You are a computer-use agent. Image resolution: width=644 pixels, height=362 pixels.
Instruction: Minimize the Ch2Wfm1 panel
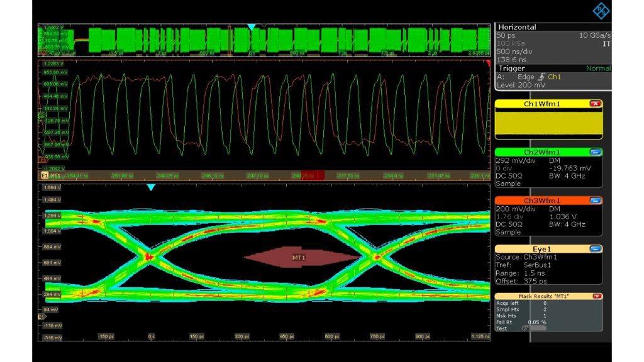coord(594,151)
